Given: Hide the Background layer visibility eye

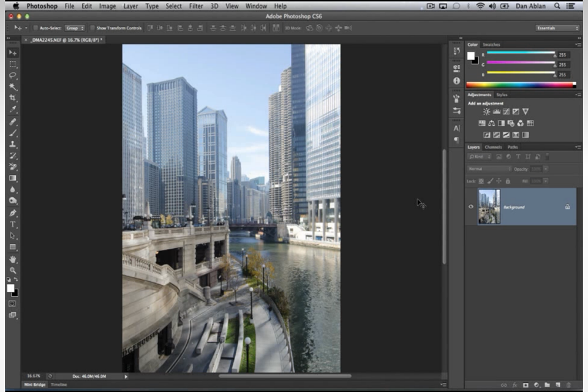Looking at the screenshot, I should pos(471,207).
